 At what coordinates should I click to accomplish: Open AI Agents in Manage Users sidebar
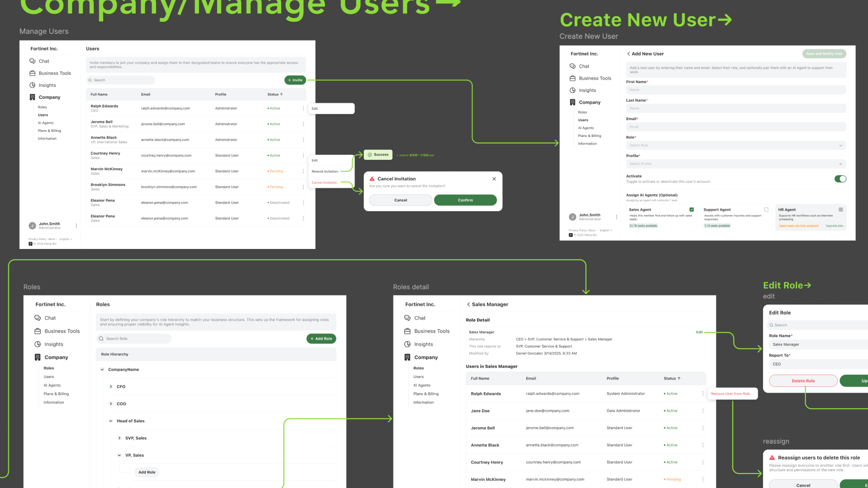(46, 123)
